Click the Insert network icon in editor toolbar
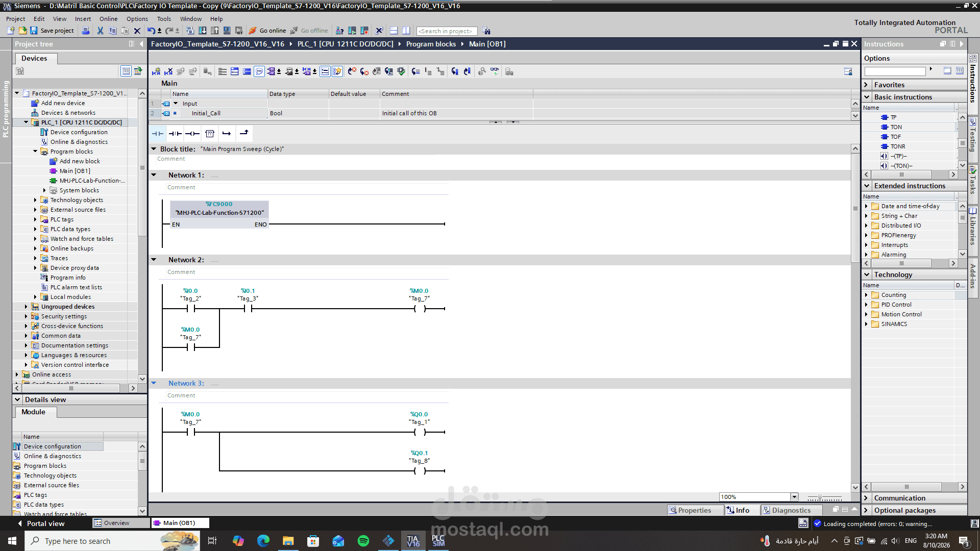 click(x=156, y=71)
